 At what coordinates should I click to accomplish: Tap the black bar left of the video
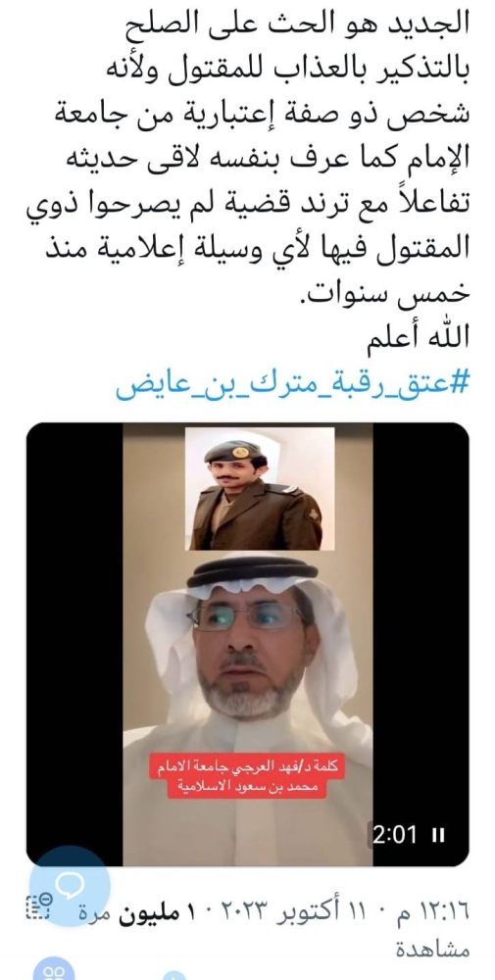pos(74,644)
